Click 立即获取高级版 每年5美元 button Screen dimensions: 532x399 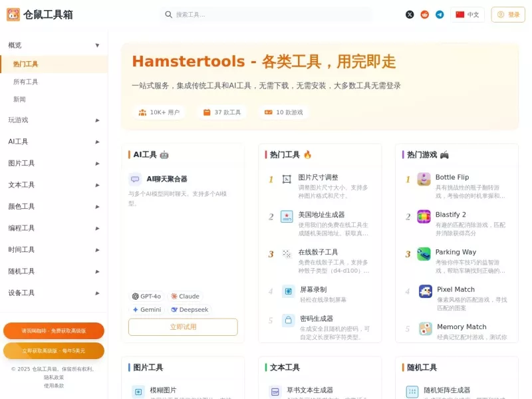coord(54,351)
